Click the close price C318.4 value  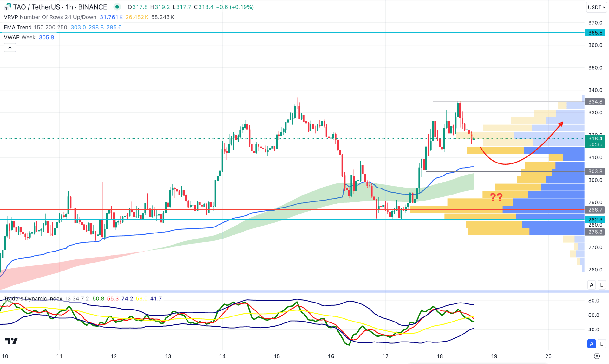tap(204, 7)
